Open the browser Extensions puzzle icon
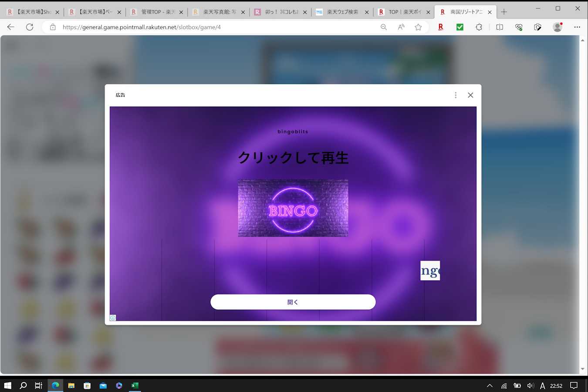This screenshot has width=588, height=392. [x=479, y=27]
